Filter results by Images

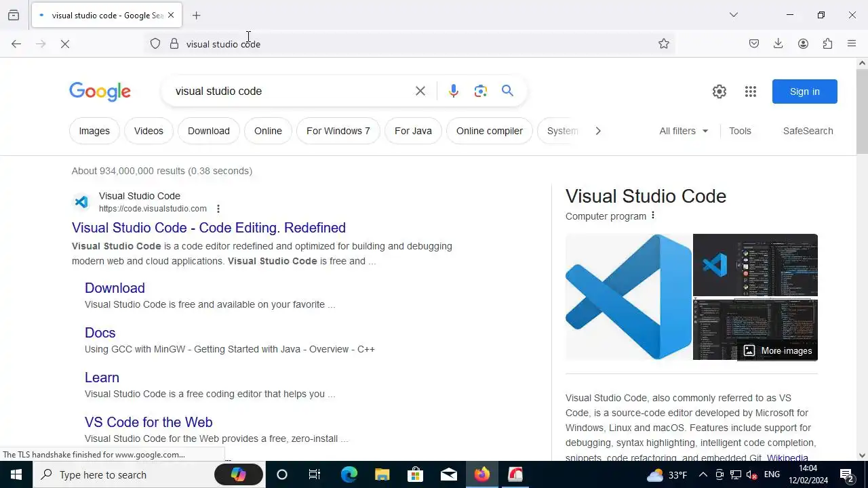pyautogui.click(x=94, y=131)
